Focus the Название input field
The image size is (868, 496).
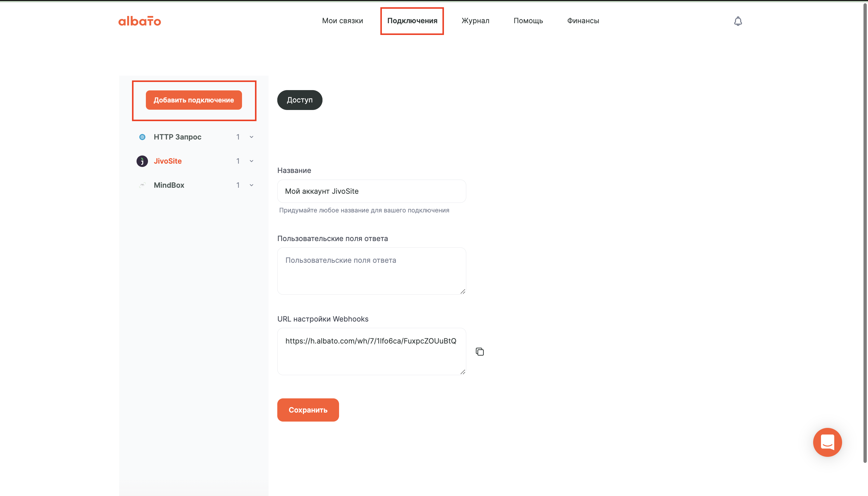click(x=371, y=191)
